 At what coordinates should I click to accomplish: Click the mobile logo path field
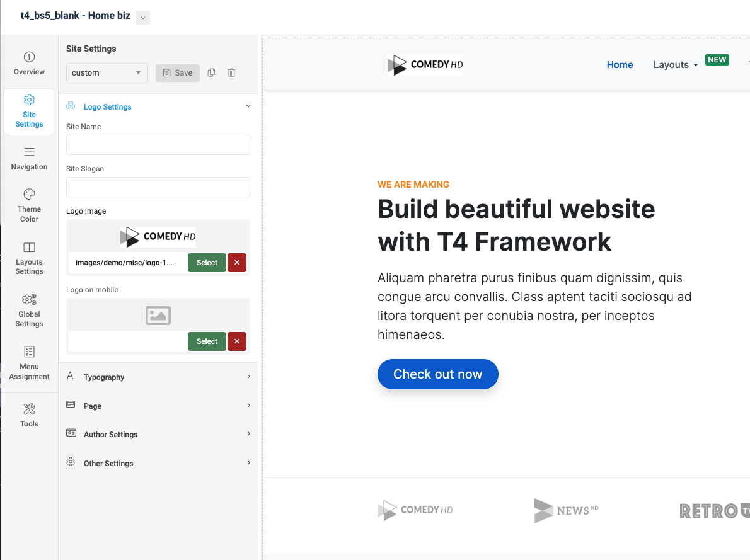tap(128, 341)
